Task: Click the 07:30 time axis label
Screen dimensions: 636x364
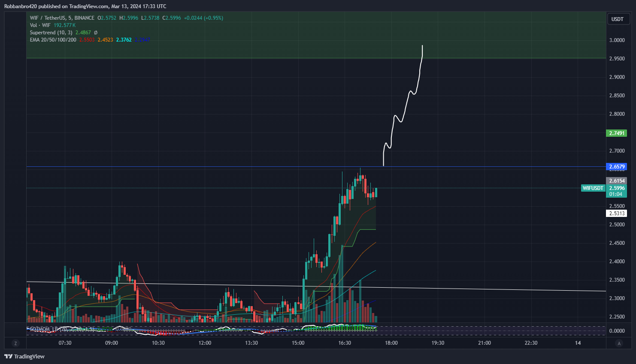Action: 65,343
